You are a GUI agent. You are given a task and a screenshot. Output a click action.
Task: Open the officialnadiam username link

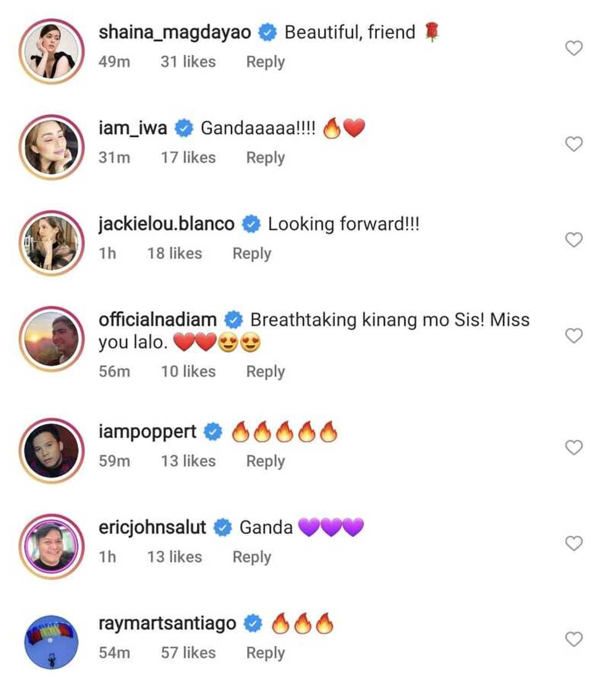157,320
